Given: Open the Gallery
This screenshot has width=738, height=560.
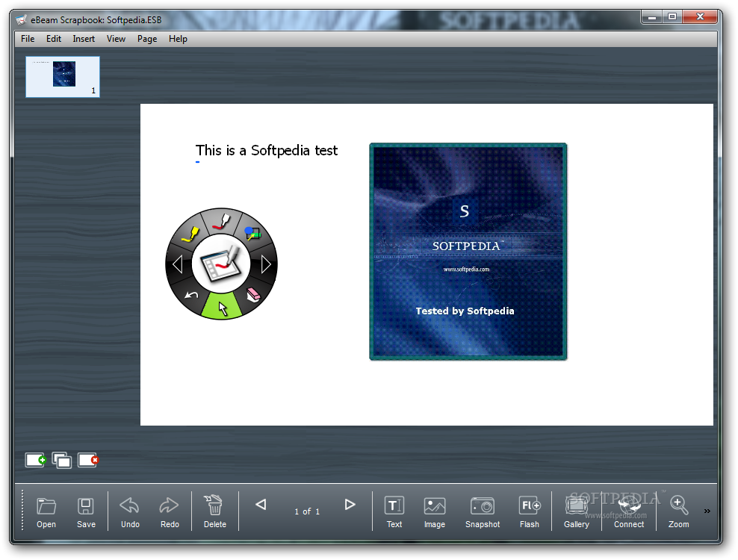Looking at the screenshot, I should point(577,512).
